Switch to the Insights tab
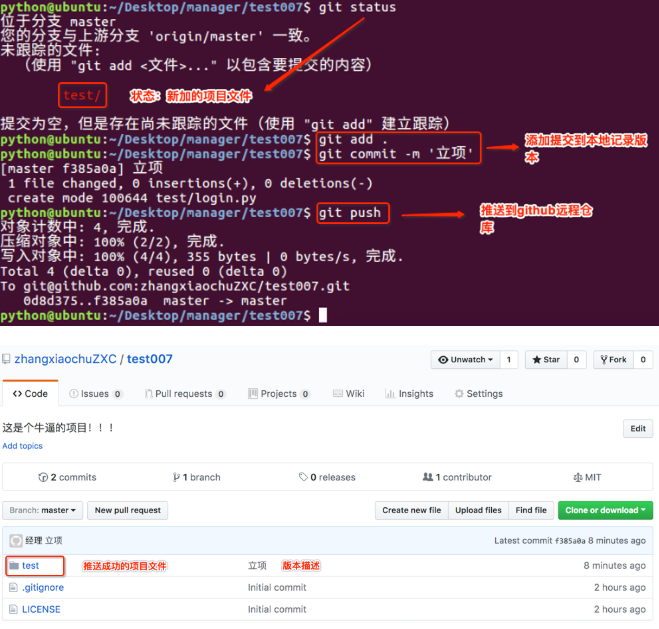Viewport: 659px width, 629px height. click(409, 394)
